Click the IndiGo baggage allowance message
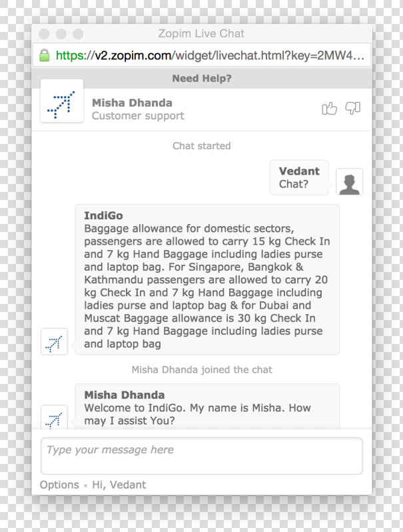 207,279
